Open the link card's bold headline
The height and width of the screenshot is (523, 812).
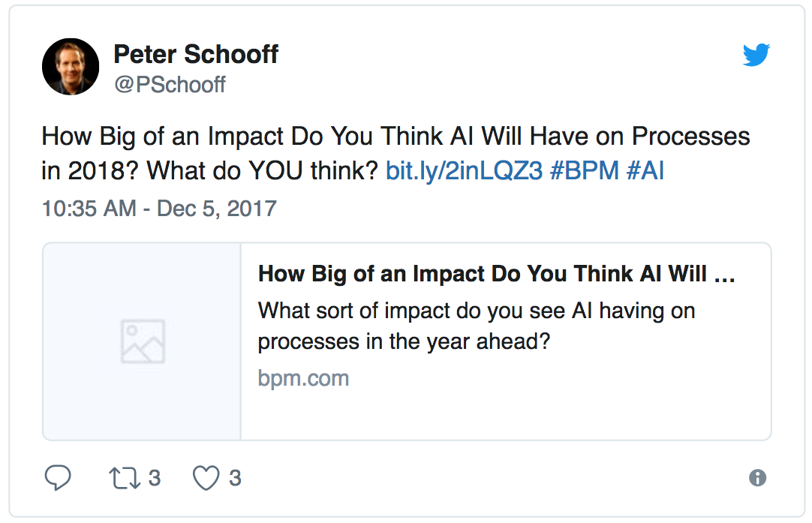click(496, 274)
